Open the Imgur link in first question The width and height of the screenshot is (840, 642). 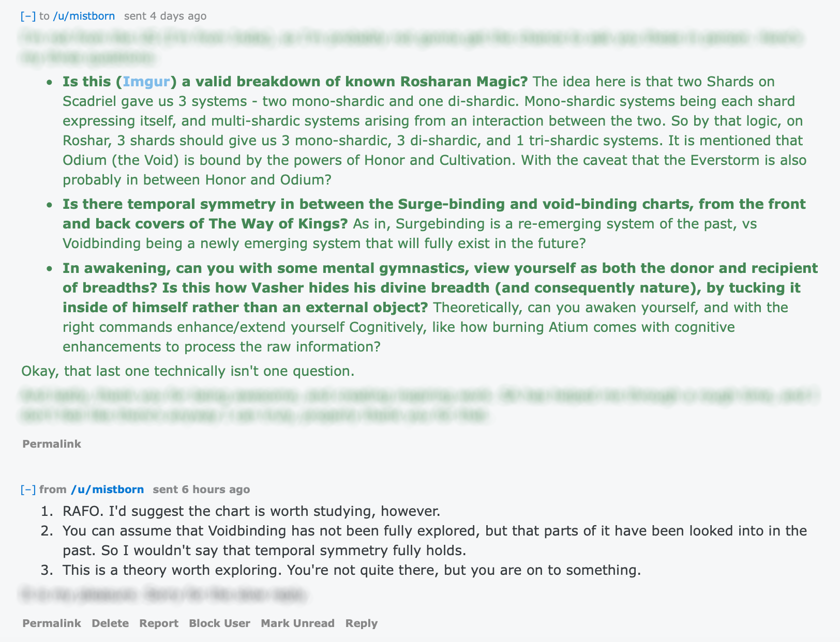pyautogui.click(x=146, y=82)
